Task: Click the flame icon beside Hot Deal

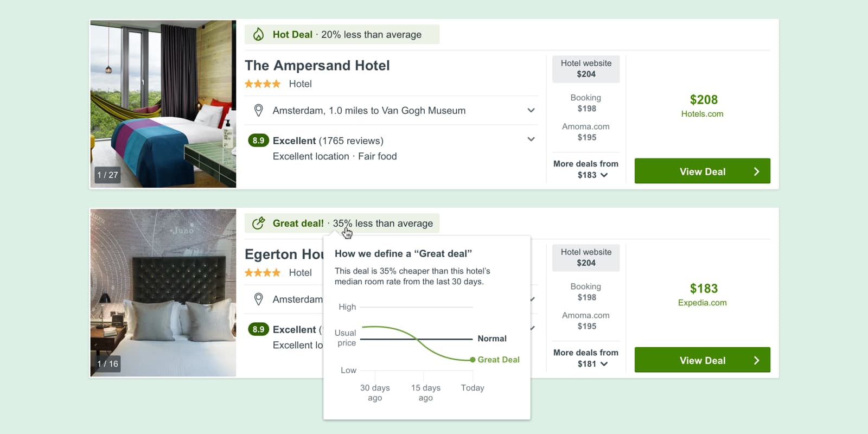Action: pos(259,34)
